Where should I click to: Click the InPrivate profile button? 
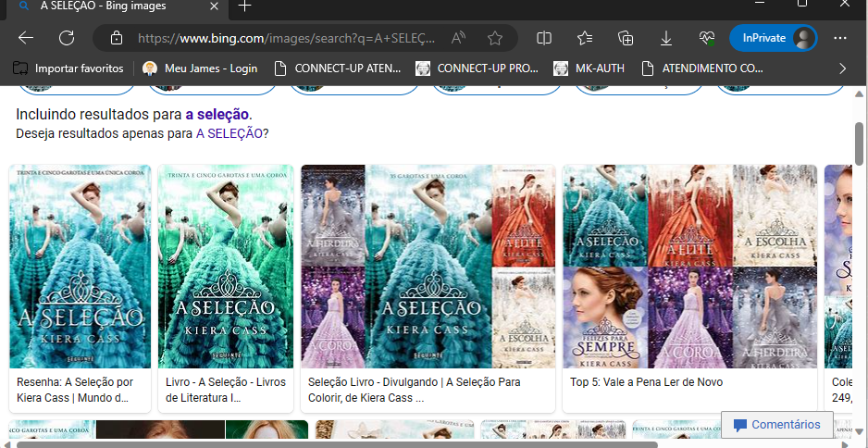click(x=773, y=38)
